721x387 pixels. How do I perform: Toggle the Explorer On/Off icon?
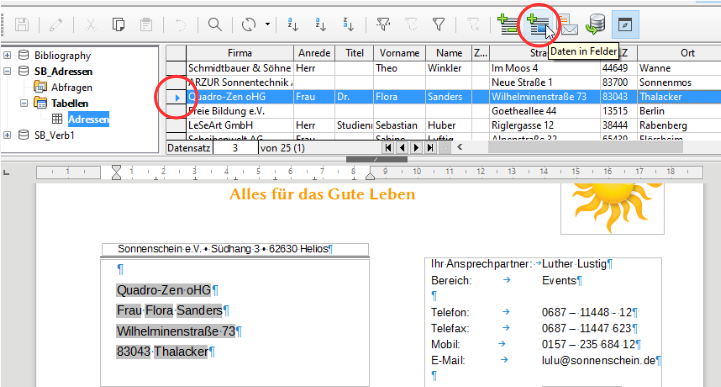pyautogui.click(x=625, y=24)
